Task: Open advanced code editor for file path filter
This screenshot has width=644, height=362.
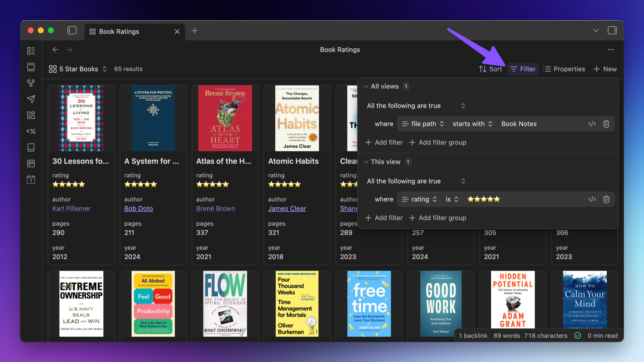Action: [x=592, y=124]
